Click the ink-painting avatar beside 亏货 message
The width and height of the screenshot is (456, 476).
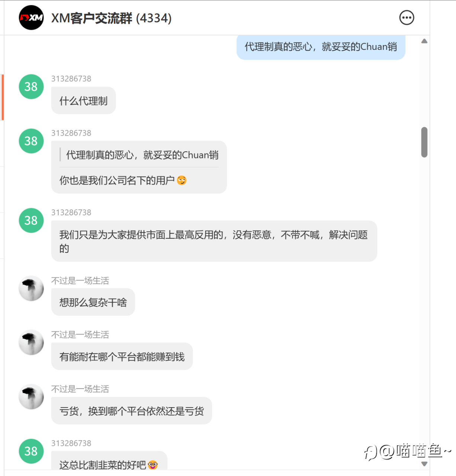pos(31,396)
